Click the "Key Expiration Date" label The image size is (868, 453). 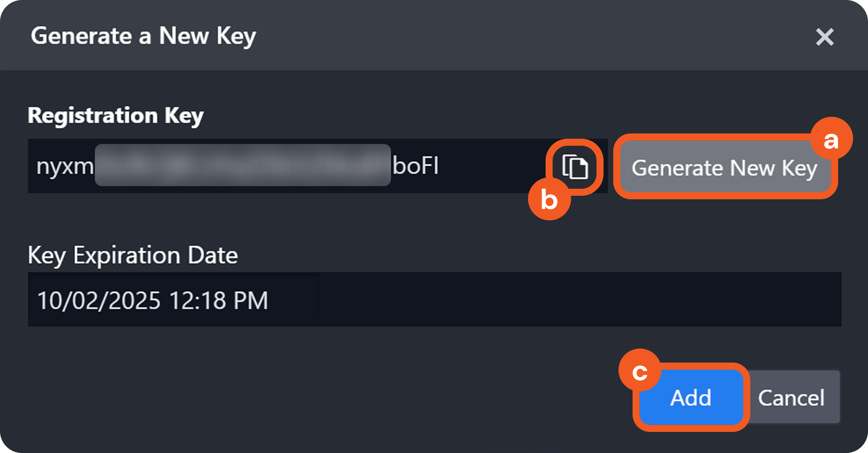click(x=133, y=255)
